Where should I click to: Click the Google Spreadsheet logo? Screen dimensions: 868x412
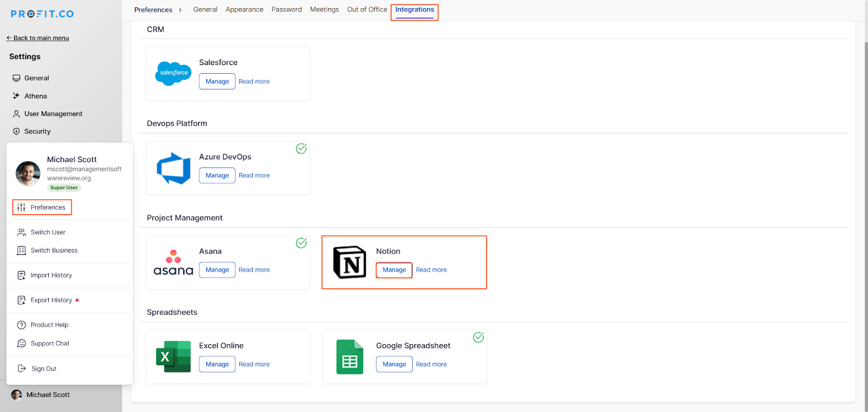[x=350, y=357]
